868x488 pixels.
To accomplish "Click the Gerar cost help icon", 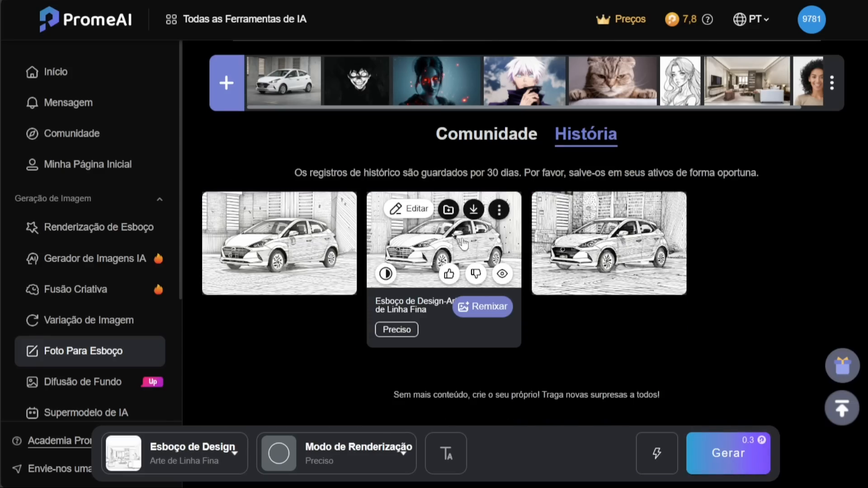I will tap(762, 440).
